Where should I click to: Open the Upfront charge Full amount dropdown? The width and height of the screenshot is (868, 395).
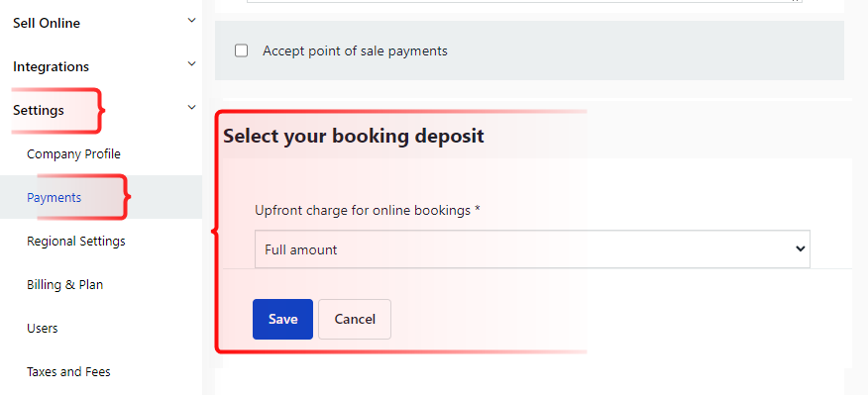pyautogui.click(x=532, y=248)
